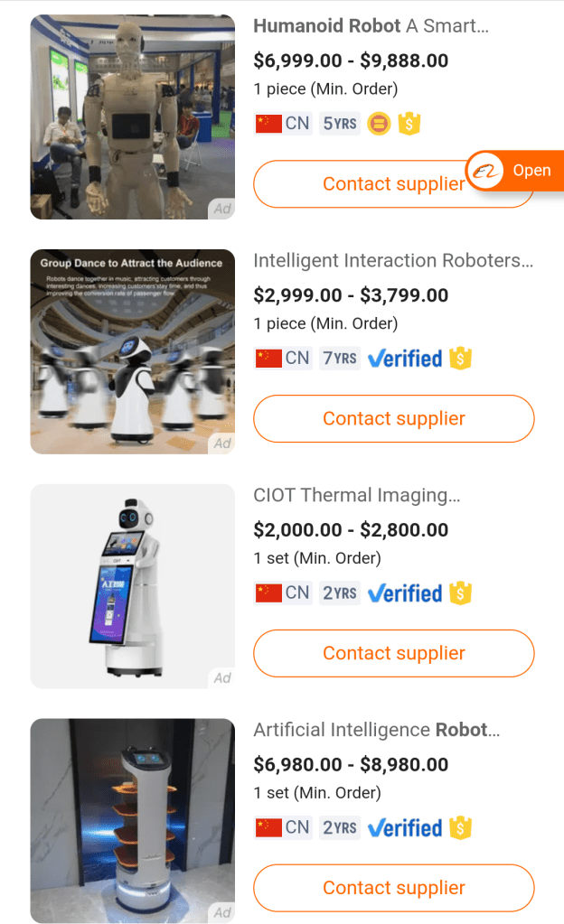Open the Group Dance robots thumbnail

click(x=133, y=352)
